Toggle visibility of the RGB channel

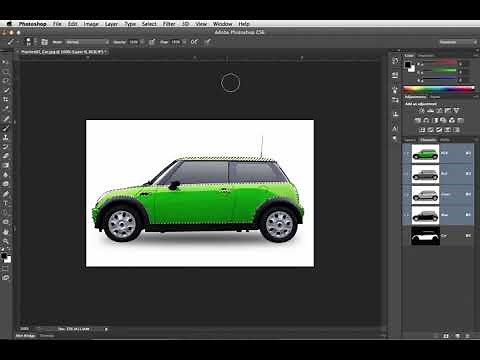click(407, 154)
